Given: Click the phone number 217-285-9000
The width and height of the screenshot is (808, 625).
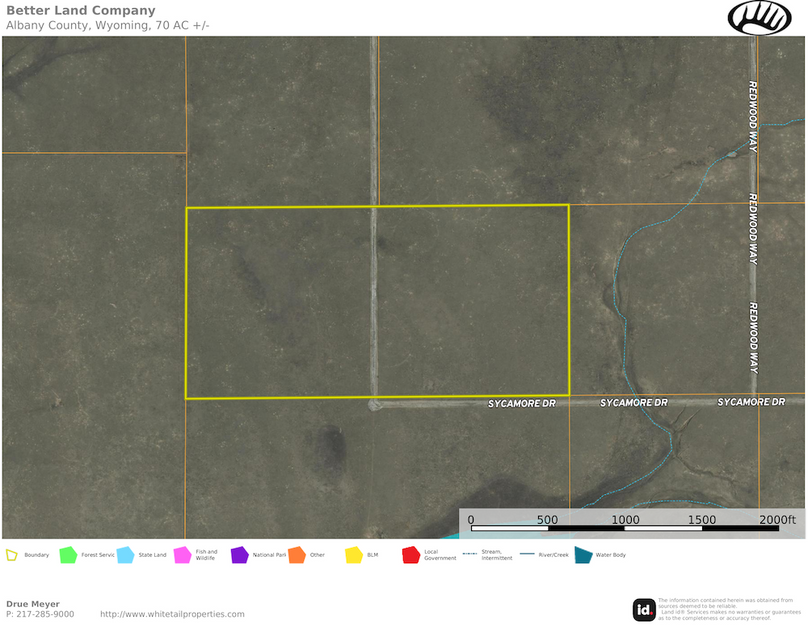Looking at the screenshot, I should 40,613.
